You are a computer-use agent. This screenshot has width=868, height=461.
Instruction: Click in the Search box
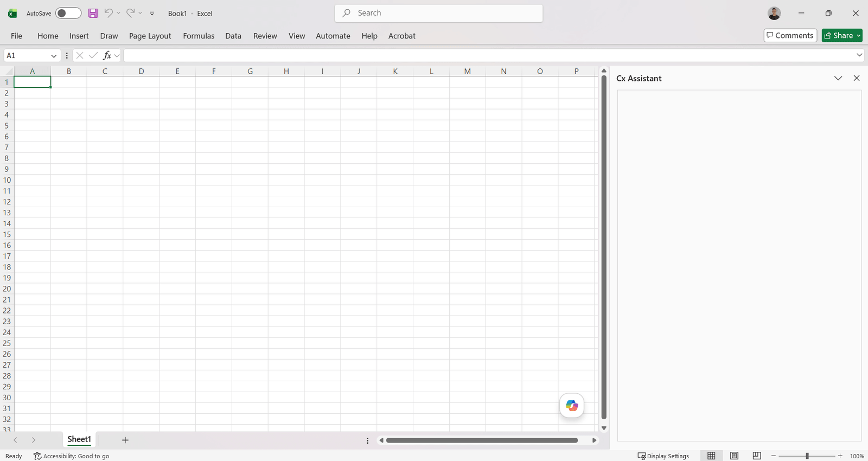[439, 13]
